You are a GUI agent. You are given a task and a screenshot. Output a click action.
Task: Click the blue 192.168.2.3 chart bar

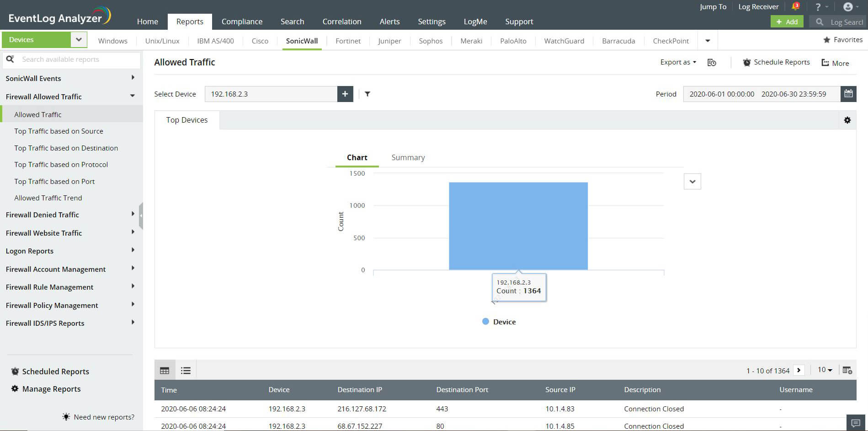point(518,226)
